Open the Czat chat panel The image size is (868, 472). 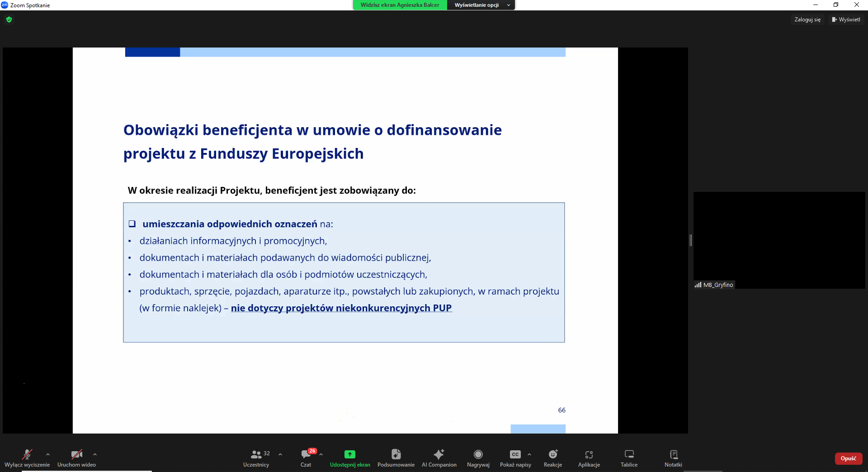(x=306, y=458)
